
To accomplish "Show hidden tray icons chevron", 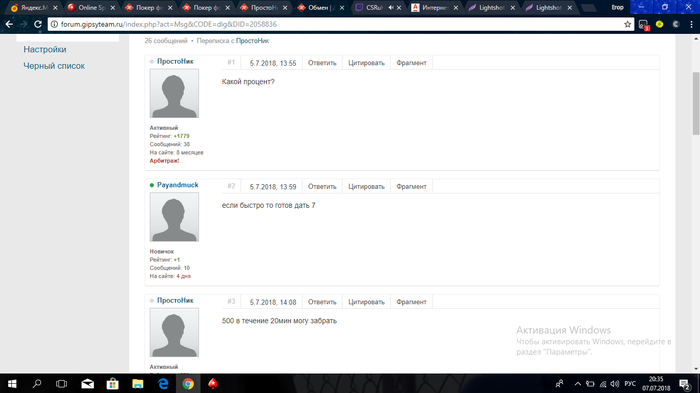I will 578,384.
